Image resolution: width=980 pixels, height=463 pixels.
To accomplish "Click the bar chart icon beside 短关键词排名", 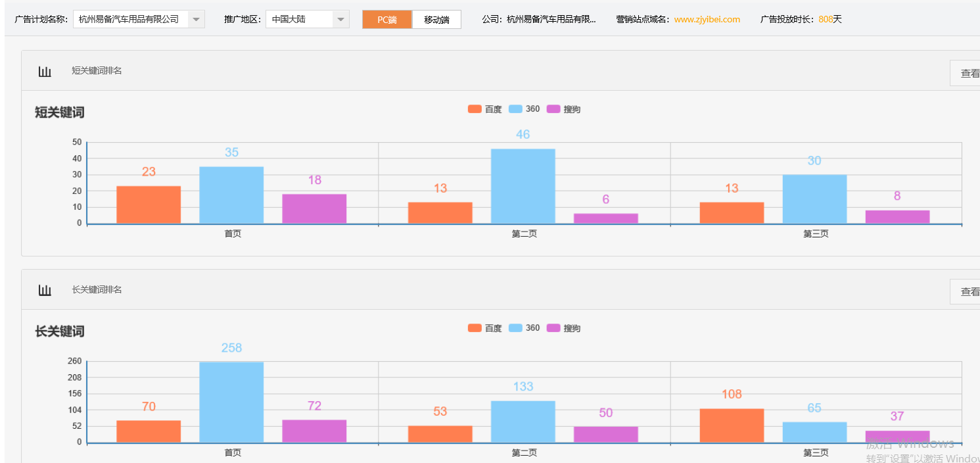I will pyautogui.click(x=45, y=71).
